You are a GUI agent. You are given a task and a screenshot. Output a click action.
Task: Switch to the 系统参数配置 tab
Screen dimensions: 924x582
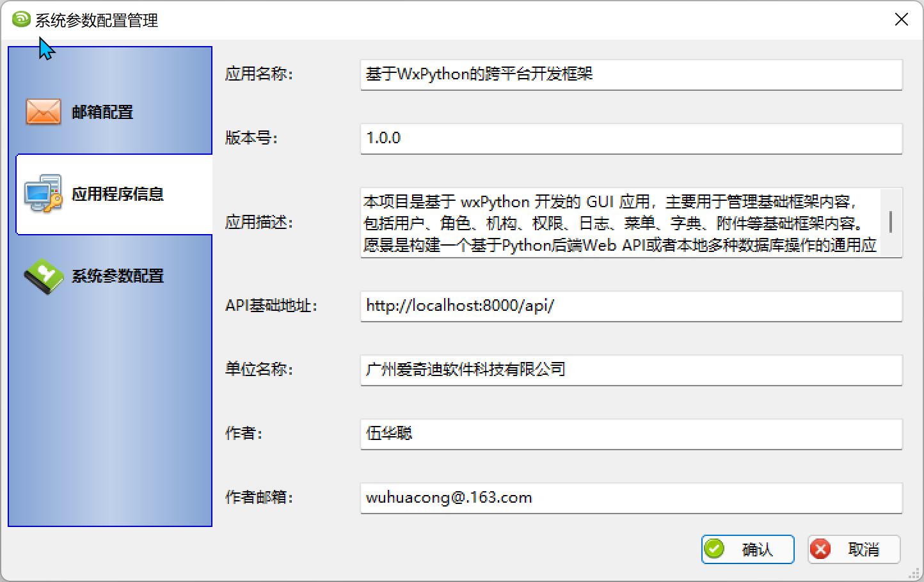click(x=110, y=276)
